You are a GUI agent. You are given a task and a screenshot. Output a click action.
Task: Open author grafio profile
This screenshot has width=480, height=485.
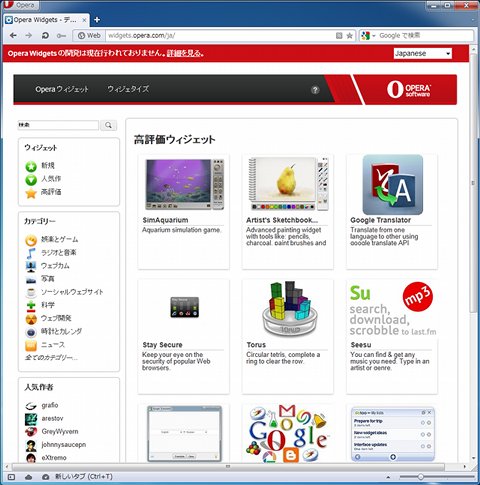click(x=50, y=405)
